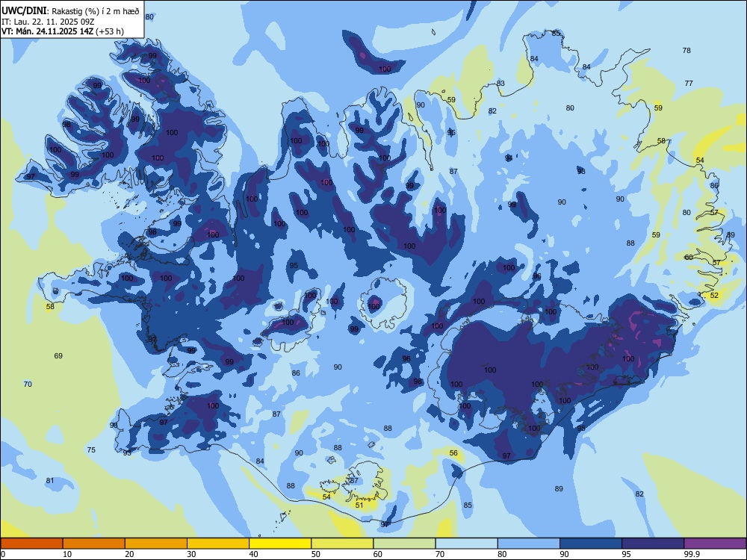Click the humidity value '69' over the sea
The width and height of the screenshot is (747, 560).
click(x=58, y=355)
